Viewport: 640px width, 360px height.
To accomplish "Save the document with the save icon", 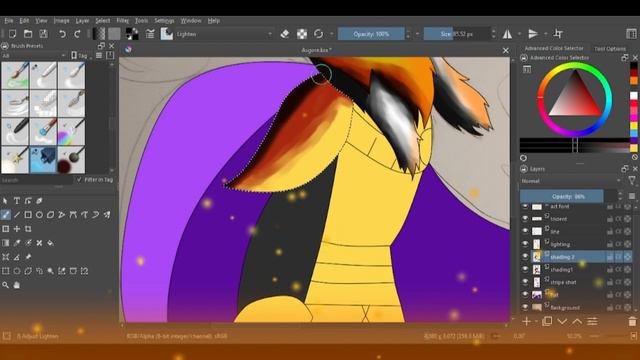I will point(43,34).
